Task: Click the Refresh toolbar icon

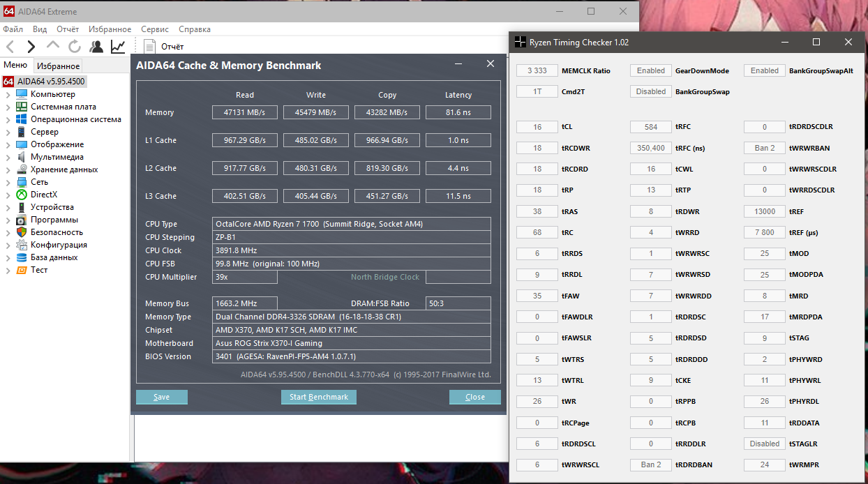Action: click(x=75, y=47)
